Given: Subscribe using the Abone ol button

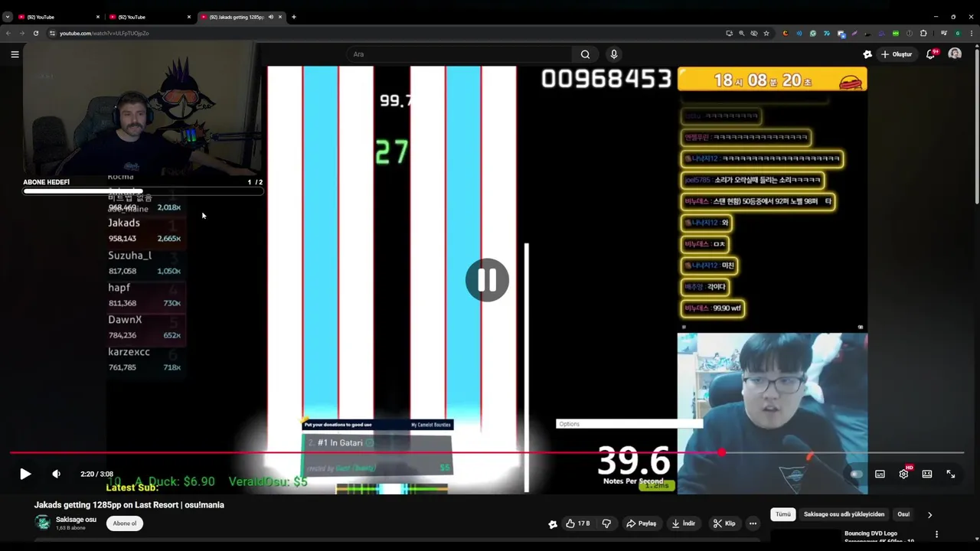Looking at the screenshot, I should [125, 523].
